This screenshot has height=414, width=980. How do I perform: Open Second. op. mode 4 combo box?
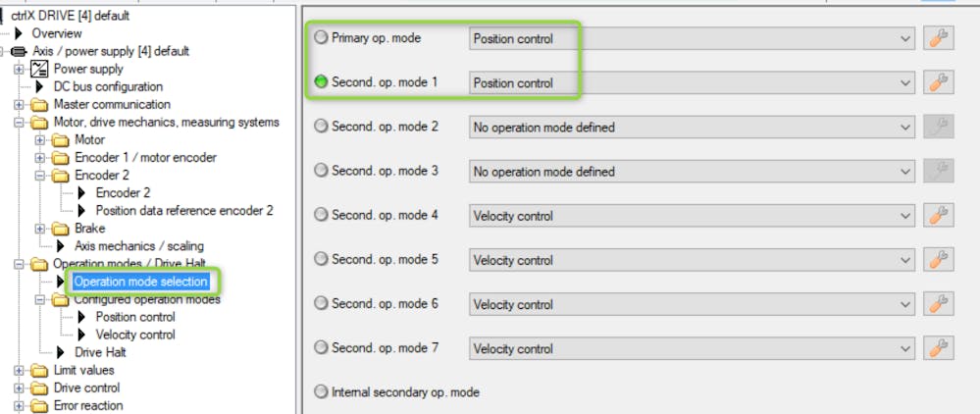pyautogui.click(x=692, y=216)
